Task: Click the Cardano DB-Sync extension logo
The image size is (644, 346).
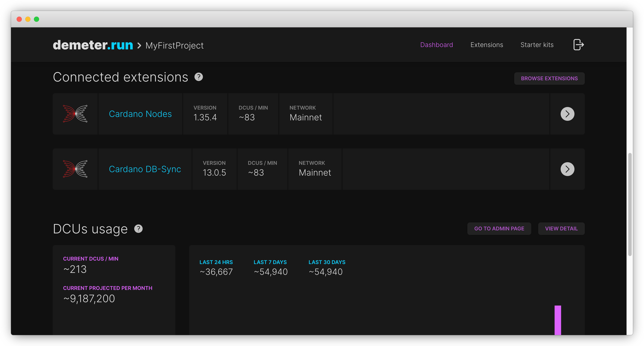Action: click(x=75, y=169)
